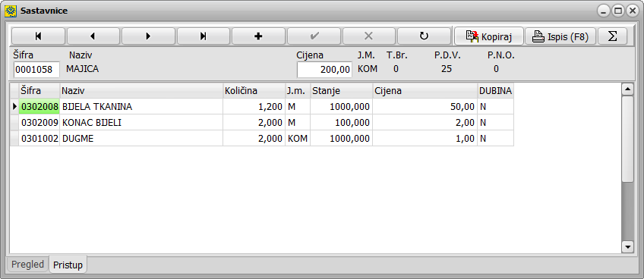Click KOM unit cell in DUGME row
This screenshot has width=644, height=279.
tap(298, 138)
